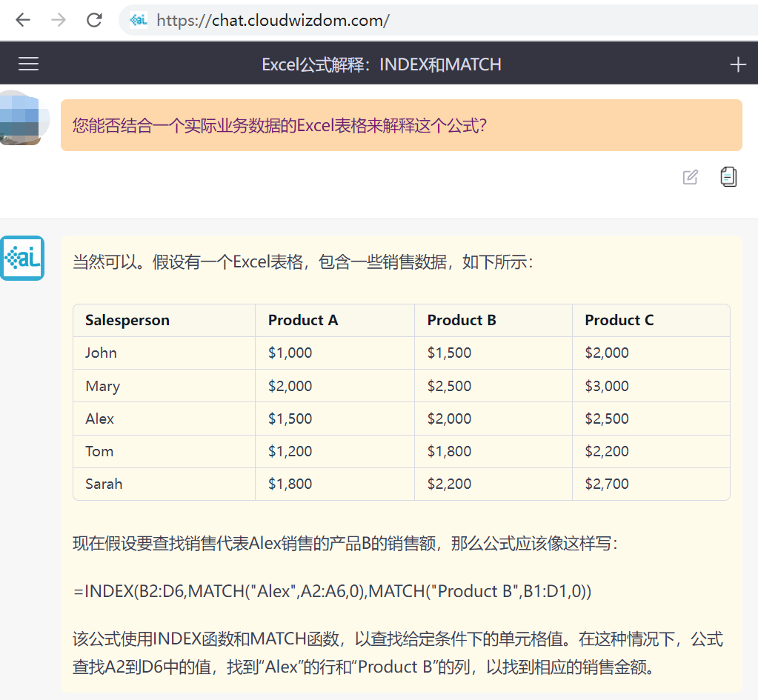Click the orange user question bubble
Image resolution: width=758 pixels, height=700 pixels.
(x=402, y=125)
